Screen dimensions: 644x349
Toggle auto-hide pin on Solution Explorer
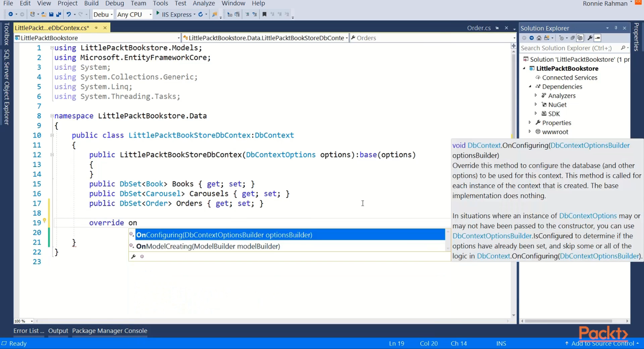pos(616,28)
